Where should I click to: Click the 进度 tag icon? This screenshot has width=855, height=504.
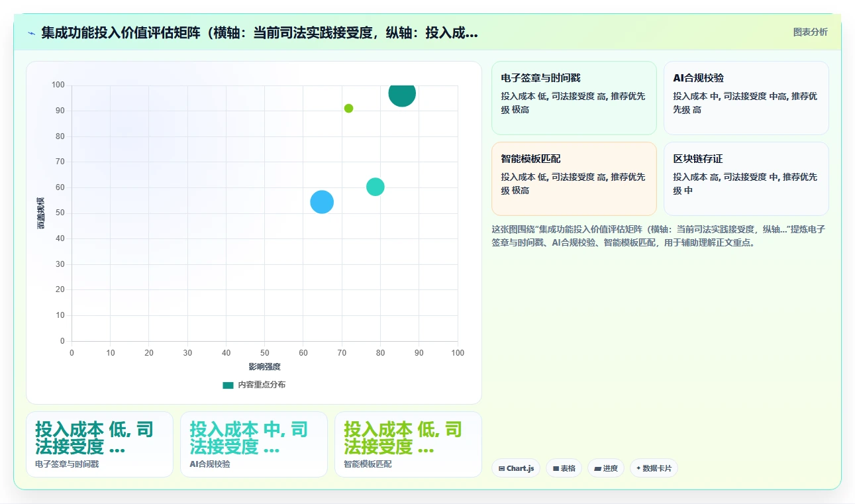click(597, 468)
